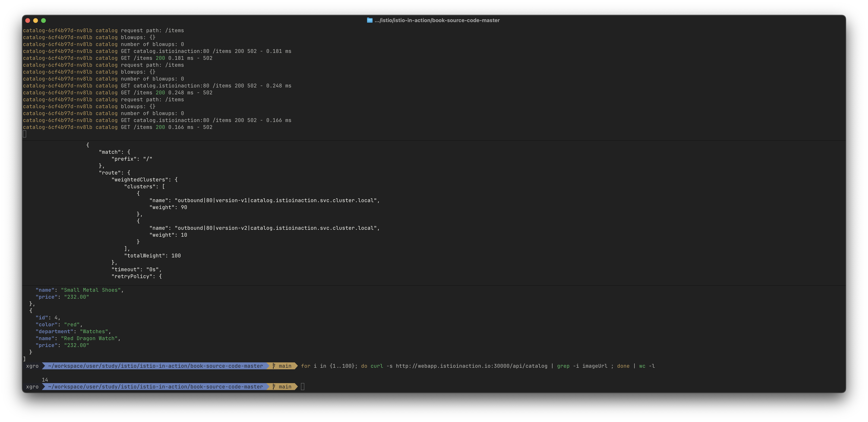Click the price line under Red Dragon Watch

[x=62, y=345]
